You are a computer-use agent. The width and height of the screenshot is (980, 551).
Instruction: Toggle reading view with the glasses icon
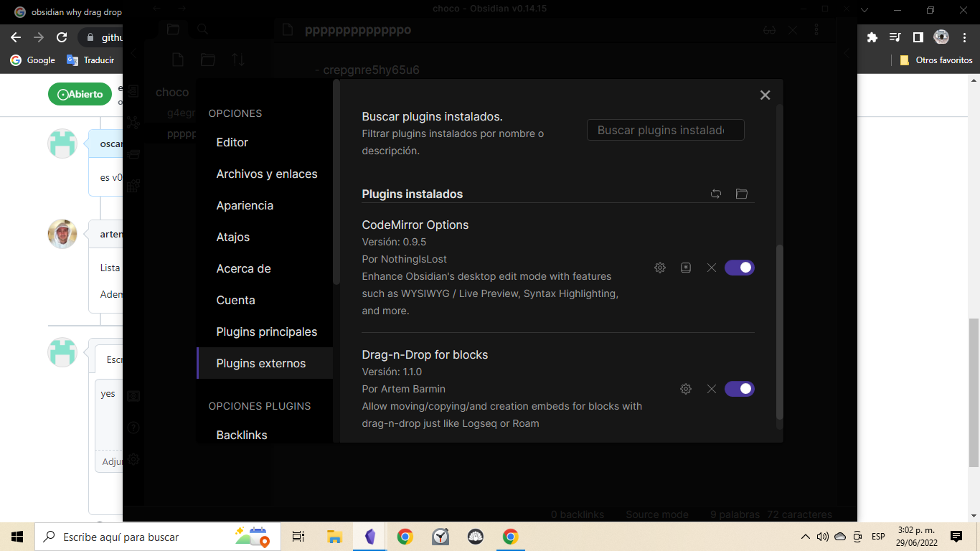click(769, 29)
